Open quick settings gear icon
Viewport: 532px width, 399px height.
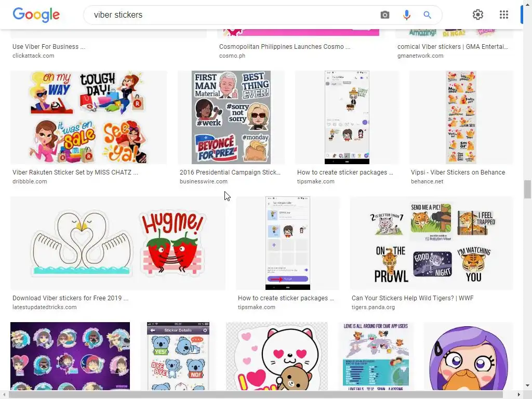(x=478, y=15)
